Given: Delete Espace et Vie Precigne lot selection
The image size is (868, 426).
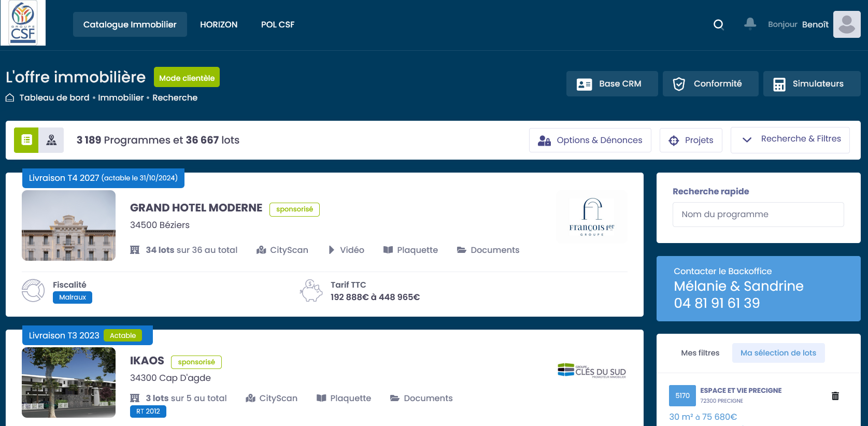Looking at the screenshot, I should click(835, 396).
